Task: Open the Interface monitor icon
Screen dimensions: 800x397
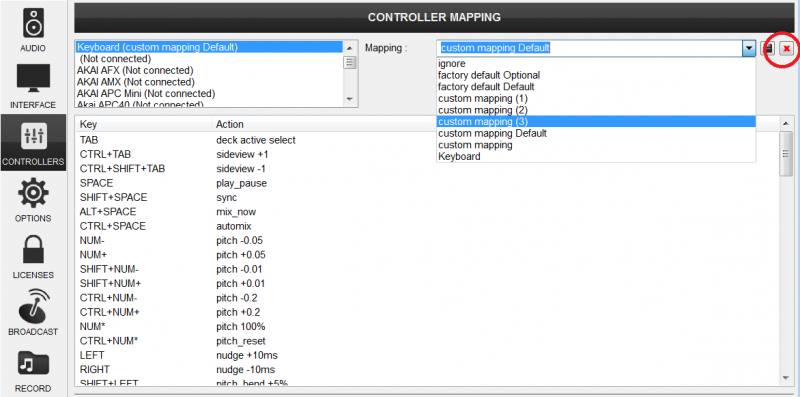Action: (x=33, y=78)
